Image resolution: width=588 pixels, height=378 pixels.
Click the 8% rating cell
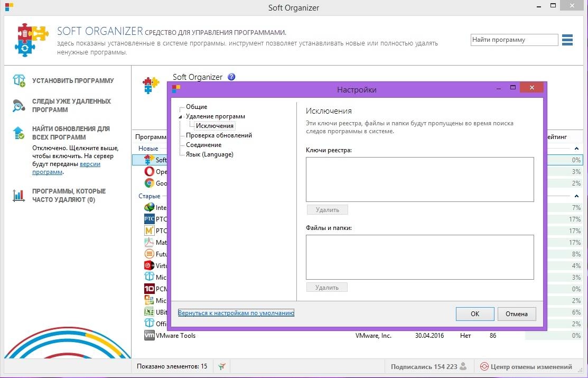point(576,254)
